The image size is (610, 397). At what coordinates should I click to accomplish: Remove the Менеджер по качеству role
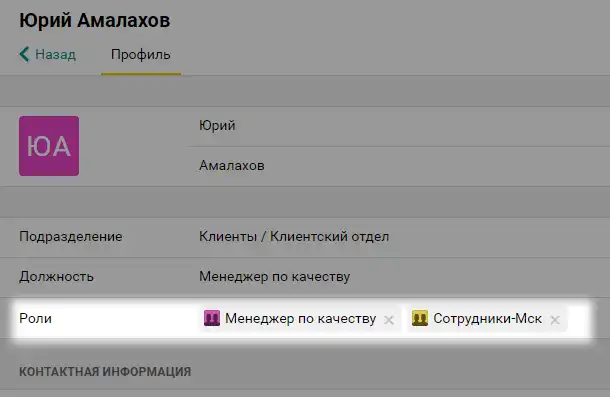click(389, 320)
